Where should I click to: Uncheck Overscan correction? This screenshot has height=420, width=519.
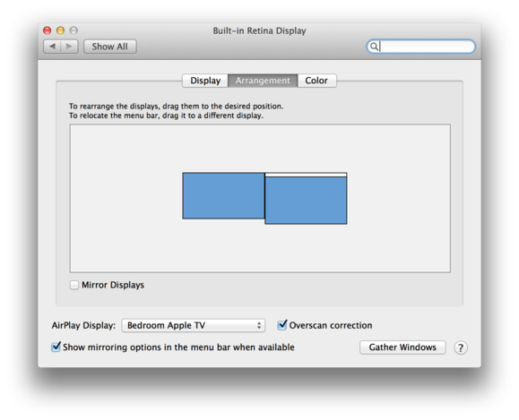pyautogui.click(x=282, y=325)
